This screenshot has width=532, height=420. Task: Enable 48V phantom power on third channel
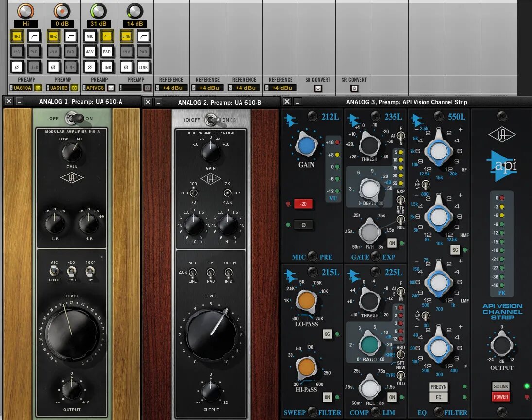pos(89,52)
